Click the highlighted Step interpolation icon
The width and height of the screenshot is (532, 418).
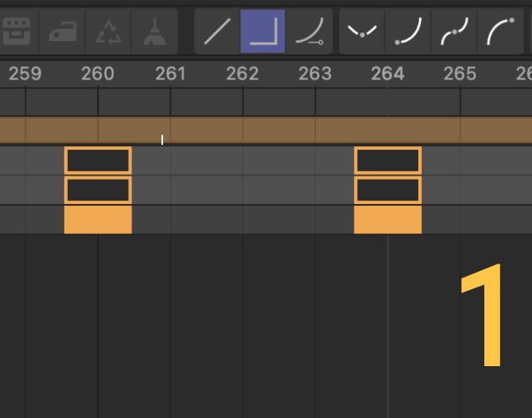(x=263, y=32)
